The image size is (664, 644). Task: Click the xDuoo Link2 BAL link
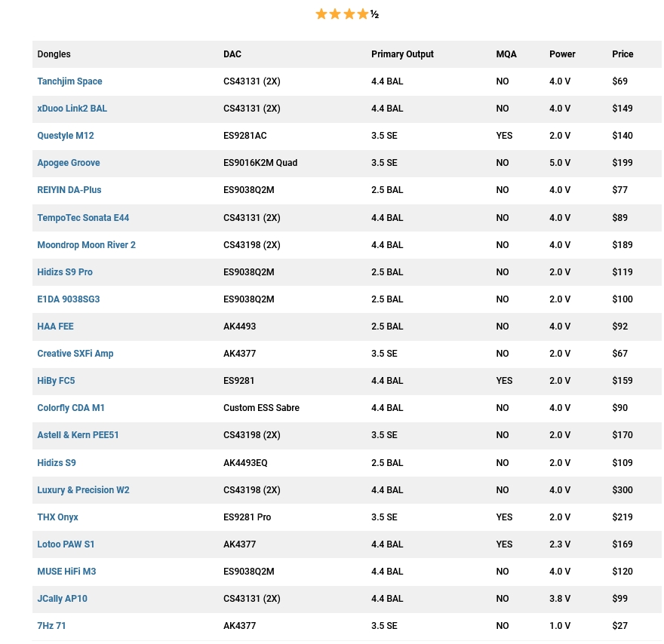point(72,109)
